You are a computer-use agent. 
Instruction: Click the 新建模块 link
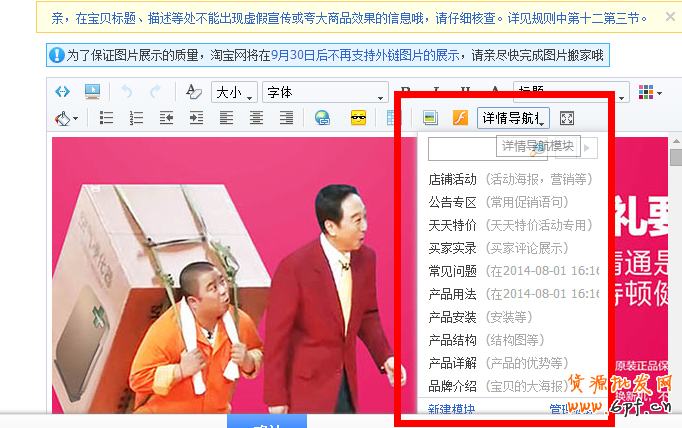[451, 409]
